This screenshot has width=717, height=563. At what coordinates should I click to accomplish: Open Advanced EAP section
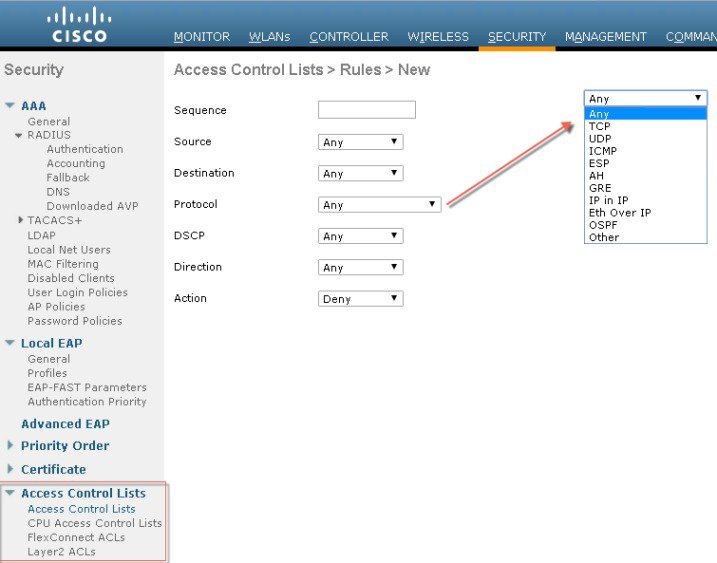click(65, 424)
